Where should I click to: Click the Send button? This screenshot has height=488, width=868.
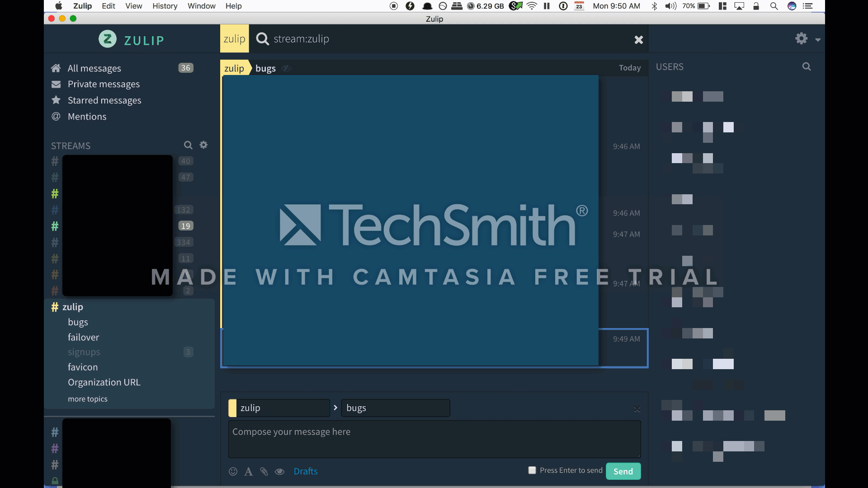pyautogui.click(x=623, y=471)
